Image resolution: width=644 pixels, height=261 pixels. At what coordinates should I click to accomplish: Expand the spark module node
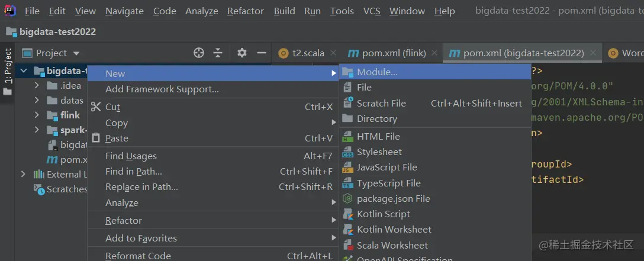37,130
